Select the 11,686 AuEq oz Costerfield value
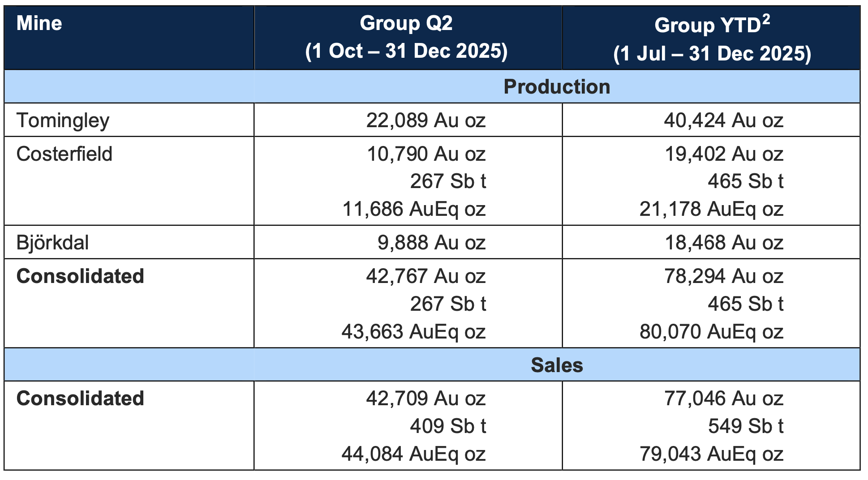 point(414,209)
